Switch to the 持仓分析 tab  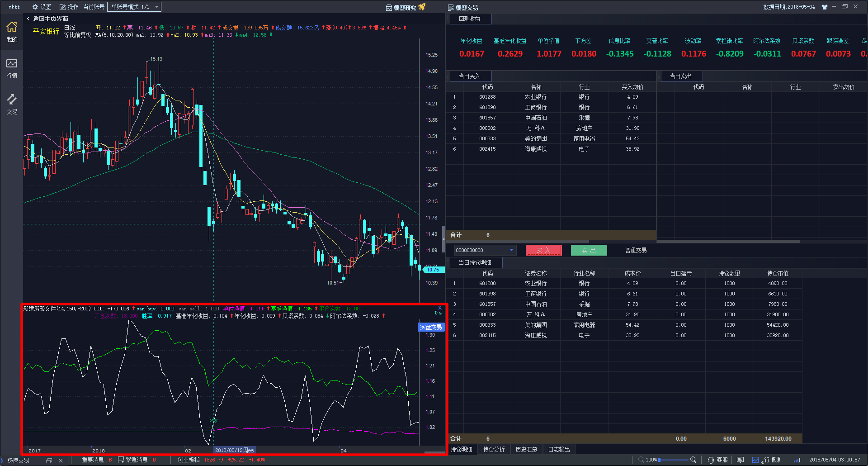[494, 449]
